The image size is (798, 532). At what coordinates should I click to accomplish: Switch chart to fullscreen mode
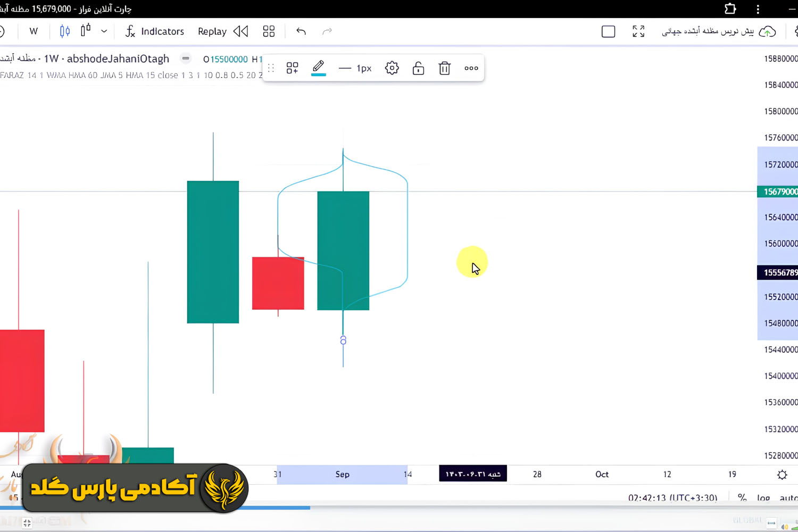click(638, 31)
